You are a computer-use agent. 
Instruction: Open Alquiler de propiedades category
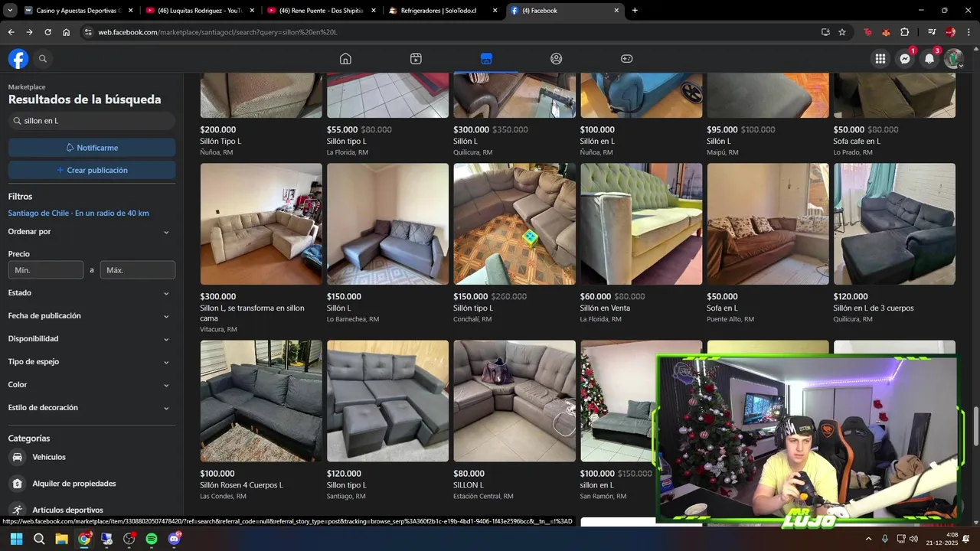(x=91, y=484)
